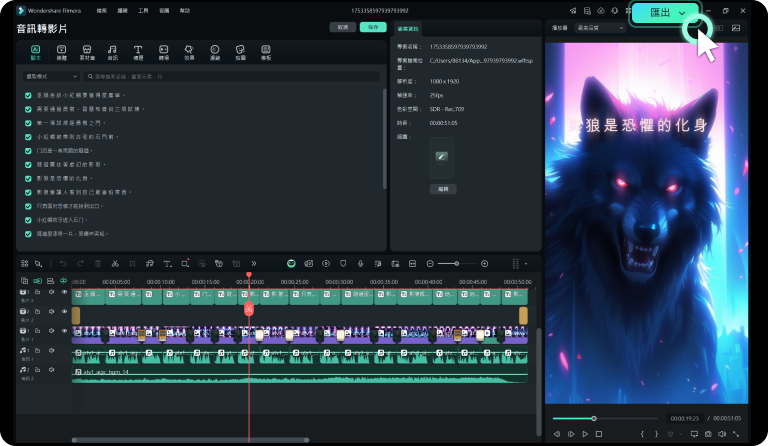This screenshot has width=768, height=446.
Task: Open the extraction mode dropdown
Action: coord(51,76)
